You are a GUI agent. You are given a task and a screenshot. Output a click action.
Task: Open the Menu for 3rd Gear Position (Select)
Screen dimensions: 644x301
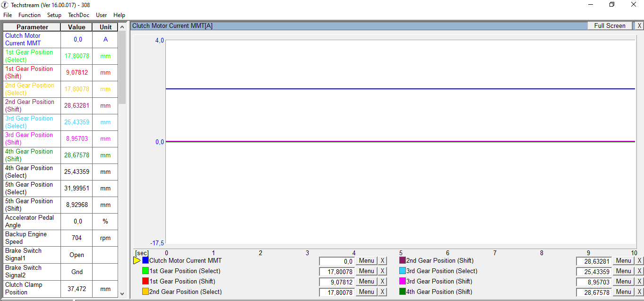(623, 271)
